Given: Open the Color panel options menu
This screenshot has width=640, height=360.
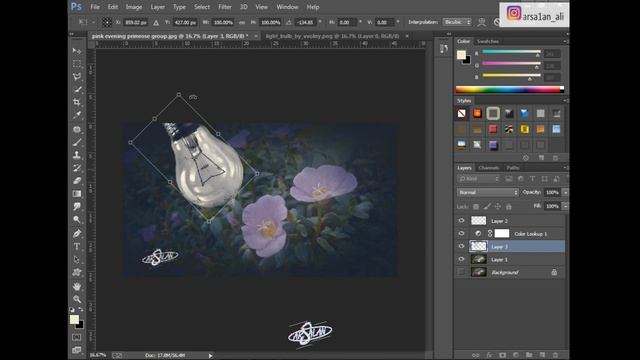Looking at the screenshot, I should tap(566, 42).
